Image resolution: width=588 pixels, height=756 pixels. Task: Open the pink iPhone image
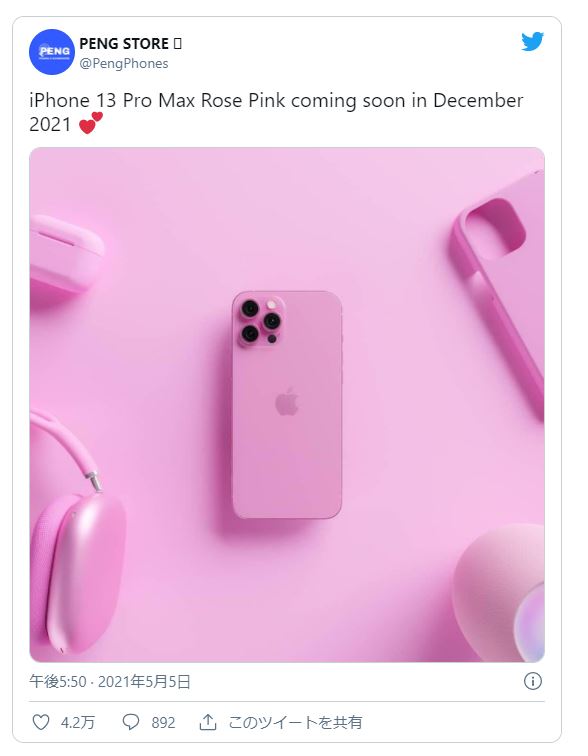(x=287, y=405)
